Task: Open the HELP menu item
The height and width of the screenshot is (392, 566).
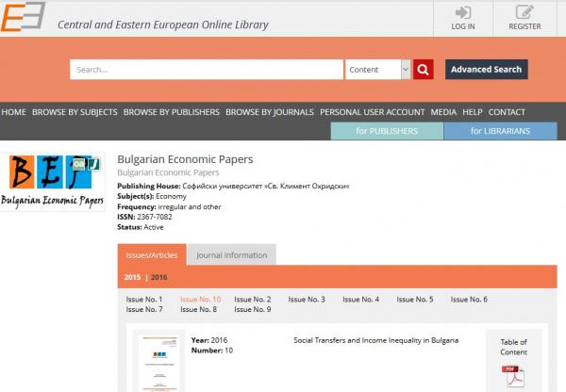Action: coord(473,112)
